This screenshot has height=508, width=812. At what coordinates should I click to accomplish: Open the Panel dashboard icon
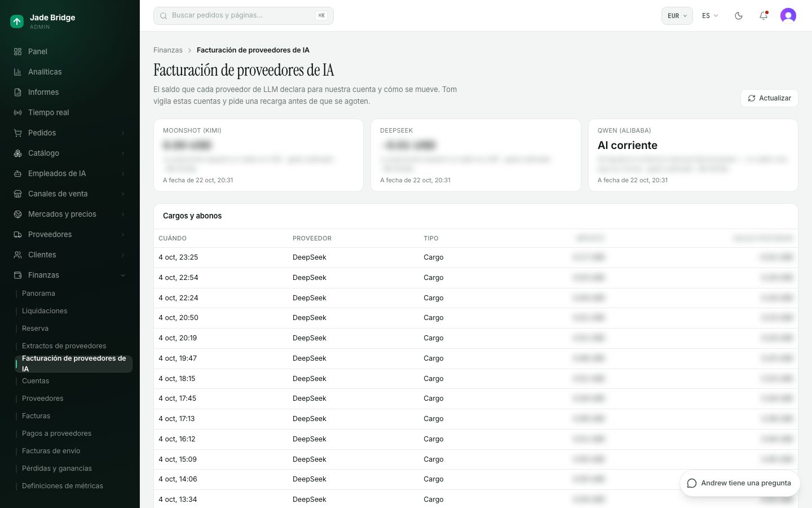[17, 51]
